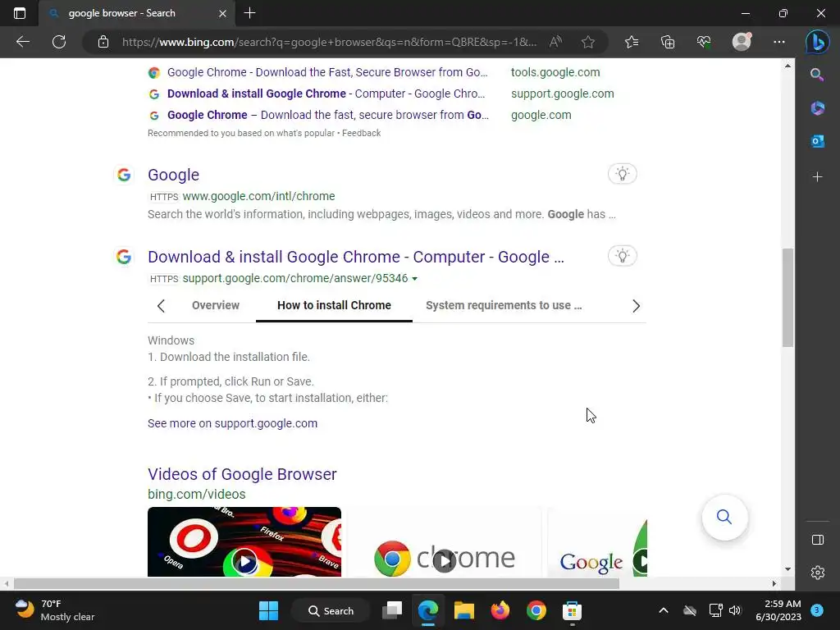Open Task View on taskbar

pyautogui.click(x=392, y=610)
